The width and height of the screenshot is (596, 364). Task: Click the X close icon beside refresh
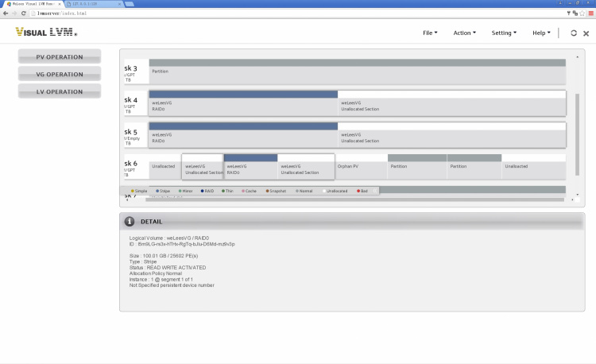(x=586, y=33)
